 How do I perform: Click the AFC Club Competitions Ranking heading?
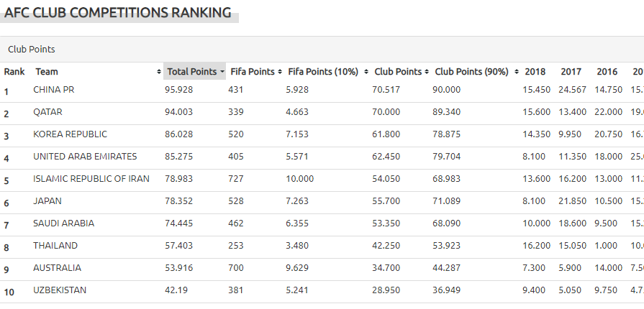[x=119, y=13]
